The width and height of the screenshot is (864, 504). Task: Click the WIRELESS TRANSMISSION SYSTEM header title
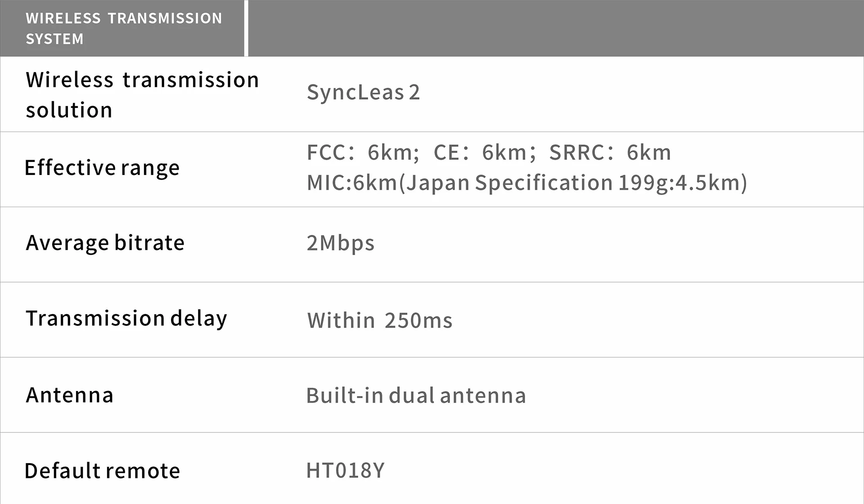click(124, 28)
